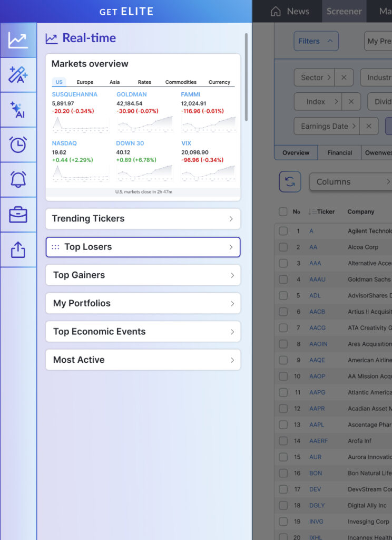Check the box for ticker A row
Image resolution: width=392 pixels, height=540 pixels.
pyautogui.click(x=283, y=231)
